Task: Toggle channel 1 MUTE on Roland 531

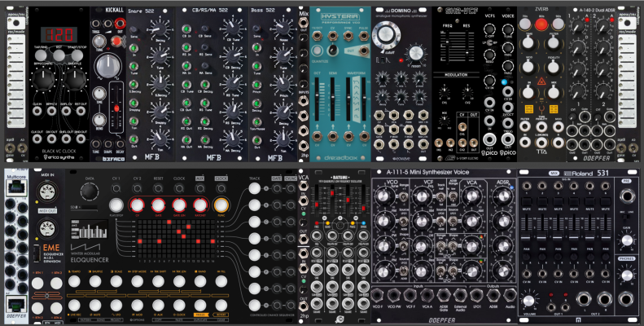Action: (527, 202)
